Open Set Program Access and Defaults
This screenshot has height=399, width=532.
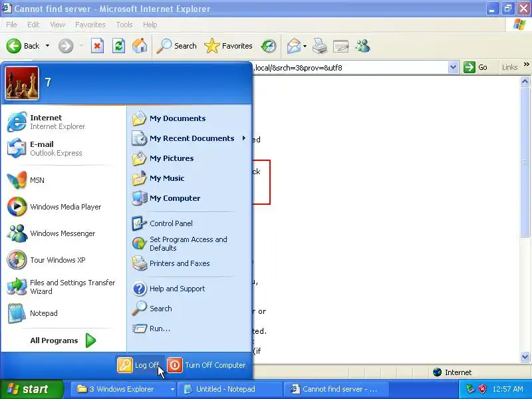click(x=189, y=243)
